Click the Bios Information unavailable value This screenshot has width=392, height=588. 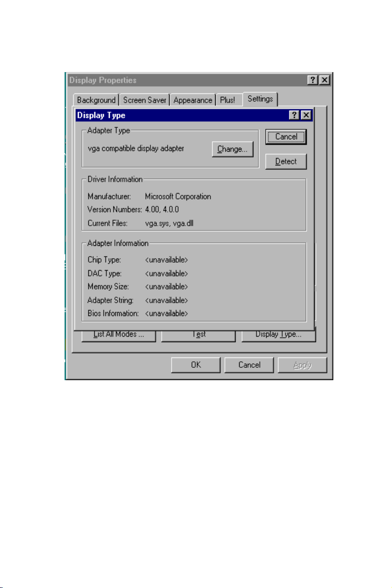167,314
